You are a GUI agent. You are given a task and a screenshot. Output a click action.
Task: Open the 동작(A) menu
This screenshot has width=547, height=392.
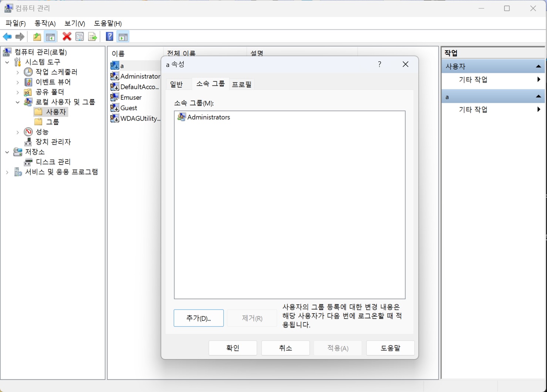click(45, 23)
